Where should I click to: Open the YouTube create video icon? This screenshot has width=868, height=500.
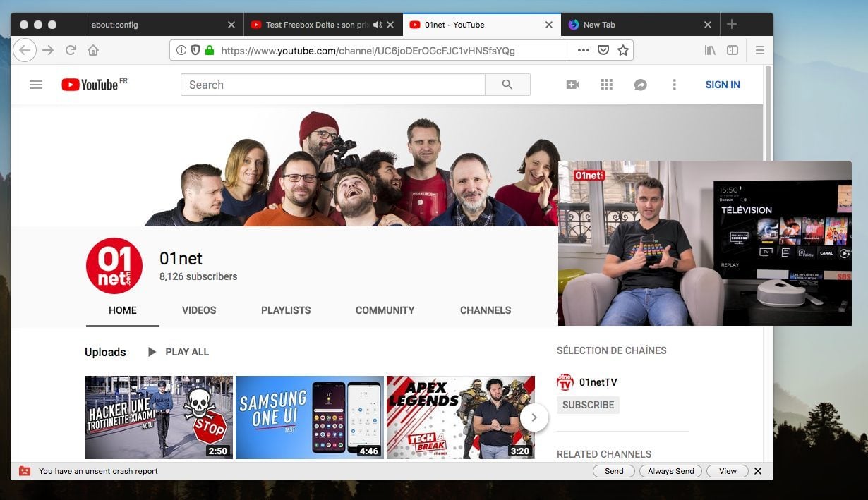[572, 85]
